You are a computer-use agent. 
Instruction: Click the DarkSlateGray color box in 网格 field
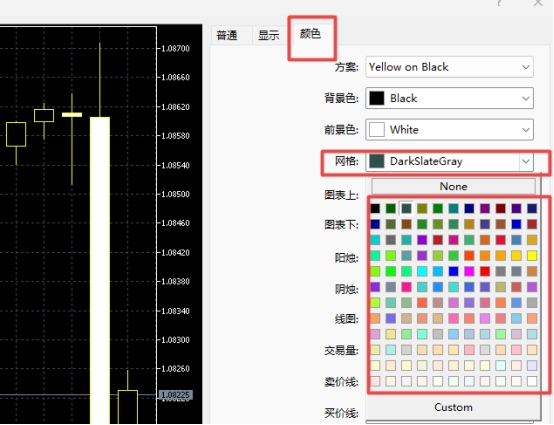tap(377, 161)
